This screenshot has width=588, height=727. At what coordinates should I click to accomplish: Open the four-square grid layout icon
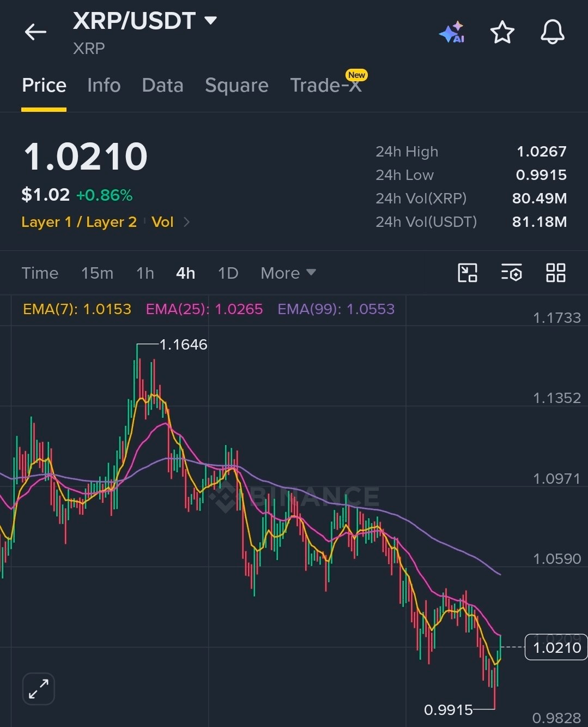click(555, 273)
